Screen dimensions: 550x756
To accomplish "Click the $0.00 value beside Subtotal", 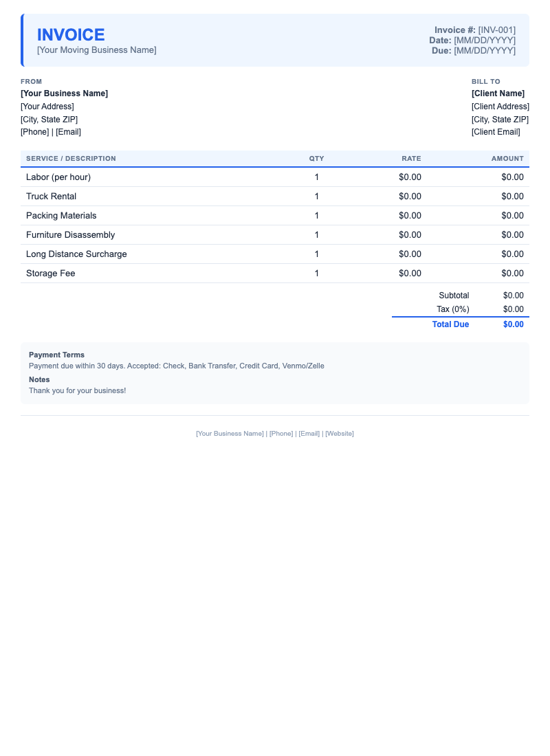I will tap(514, 296).
